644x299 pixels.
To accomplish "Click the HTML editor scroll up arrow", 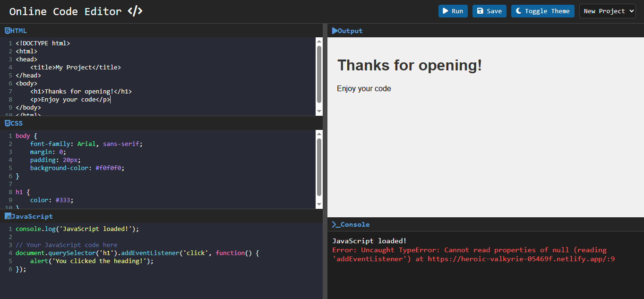I will click(319, 41).
